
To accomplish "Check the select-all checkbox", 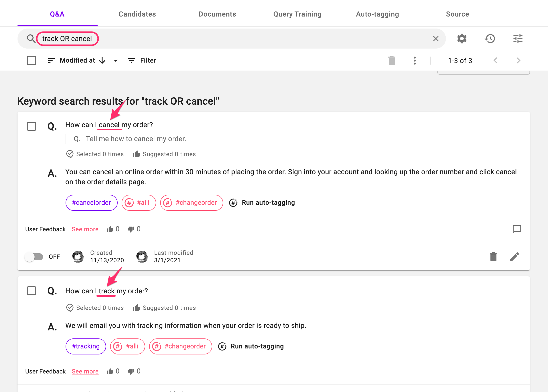I will (x=32, y=61).
